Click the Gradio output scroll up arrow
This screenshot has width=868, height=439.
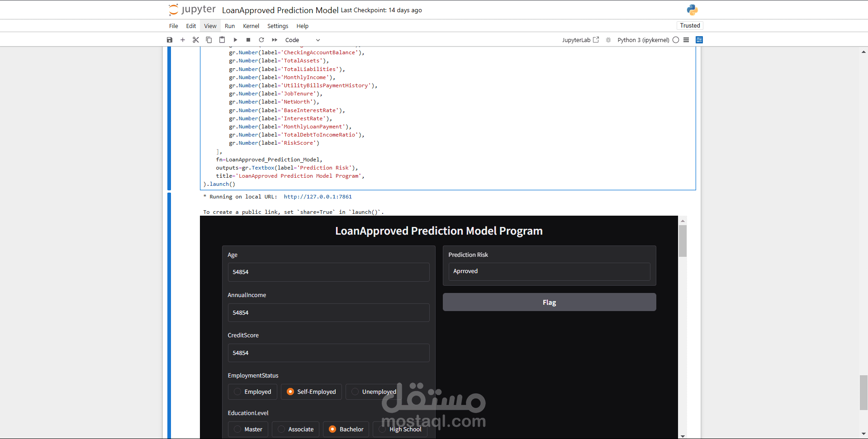click(683, 221)
